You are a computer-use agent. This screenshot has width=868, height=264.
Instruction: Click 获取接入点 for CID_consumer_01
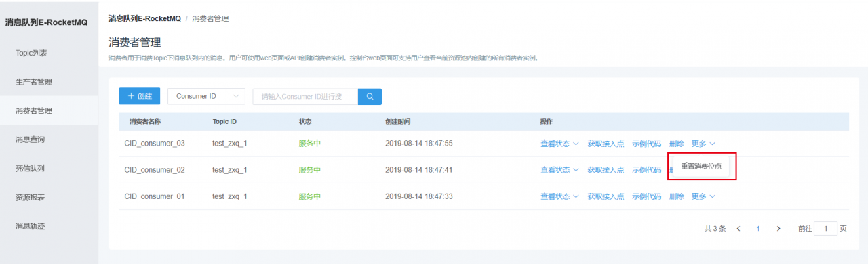tap(606, 196)
